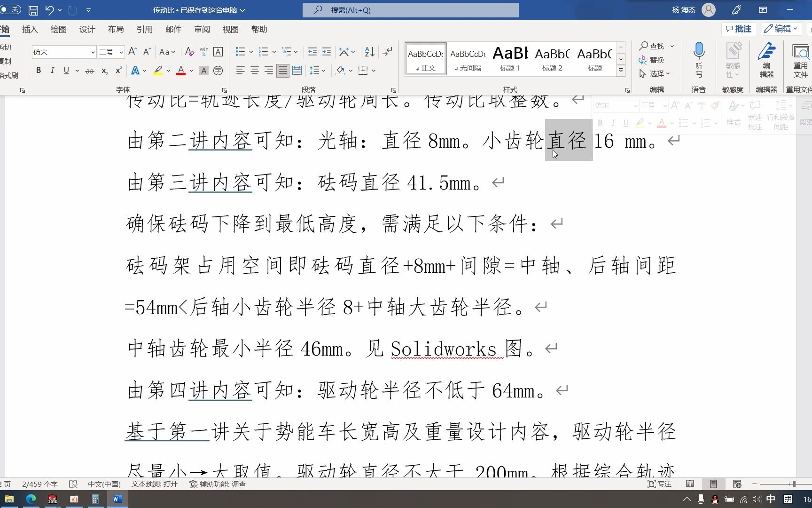Image resolution: width=812 pixels, height=508 pixels.
Task: Click Clear All Formatting icon
Action: click(189, 52)
